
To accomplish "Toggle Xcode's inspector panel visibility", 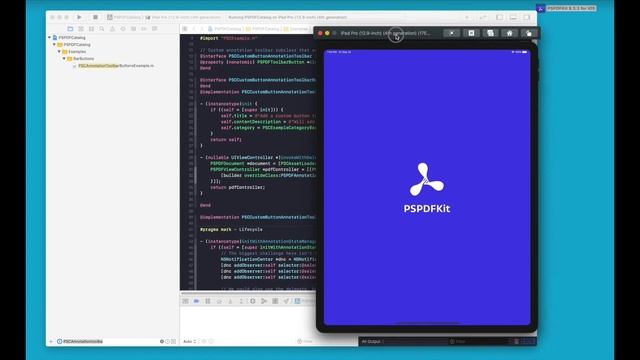I will pos(527,17).
